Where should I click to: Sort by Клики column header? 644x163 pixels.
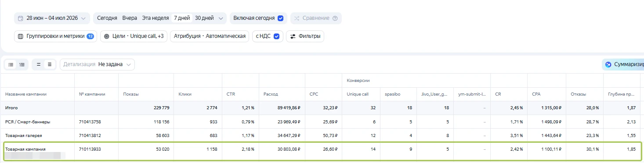[x=185, y=94]
